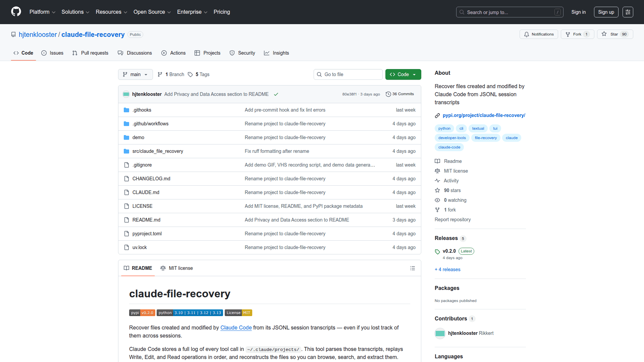Expand the Platform navigation menu
Screen dimensions: 644x362
point(42,12)
